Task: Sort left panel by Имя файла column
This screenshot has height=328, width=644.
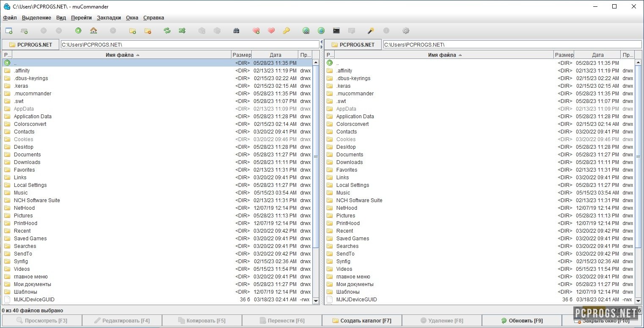Action: click(x=122, y=55)
